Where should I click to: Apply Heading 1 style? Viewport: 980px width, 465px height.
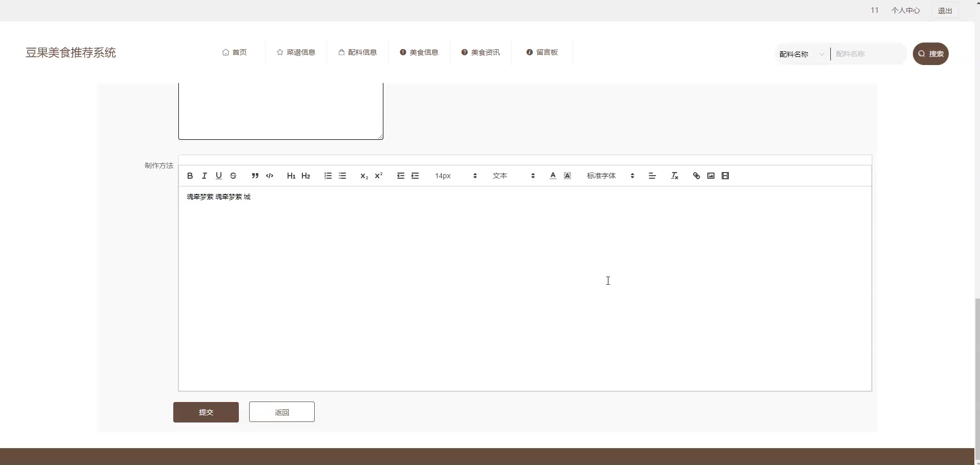click(x=291, y=176)
